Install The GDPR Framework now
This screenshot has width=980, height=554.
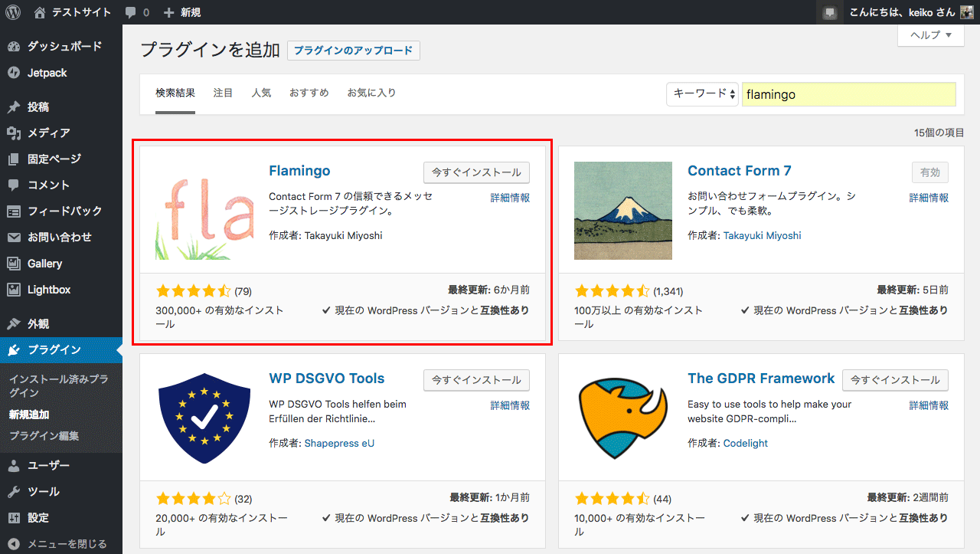[x=895, y=380]
